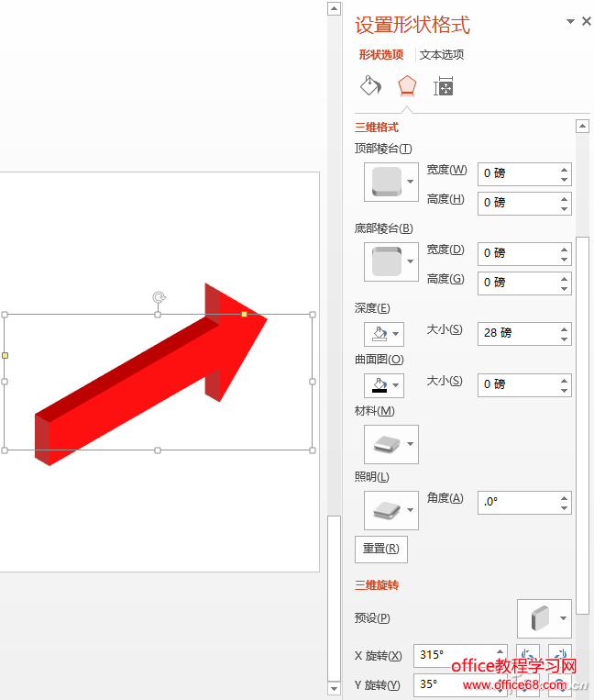Increase the contour size value
This screenshot has height=700, width=594.
[564, 381]
